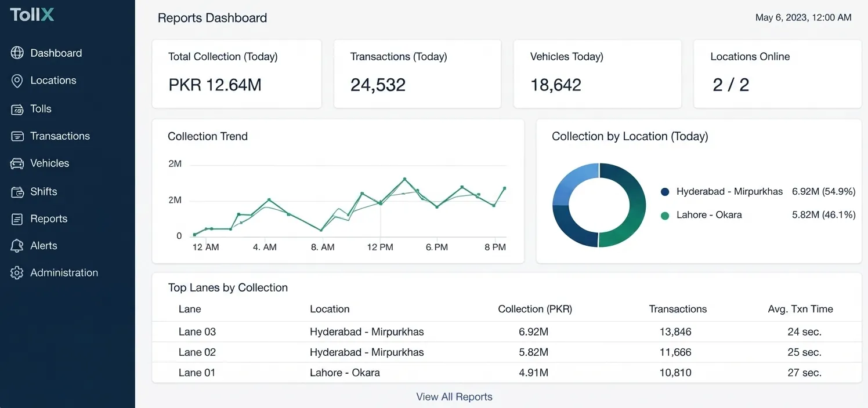Click the Administration gear icon
868x408 pixels.
point(17,273)
